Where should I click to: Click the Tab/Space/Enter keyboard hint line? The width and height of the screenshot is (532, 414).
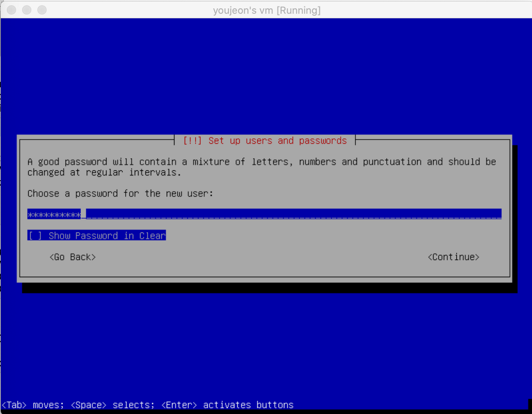click(148, 405)
